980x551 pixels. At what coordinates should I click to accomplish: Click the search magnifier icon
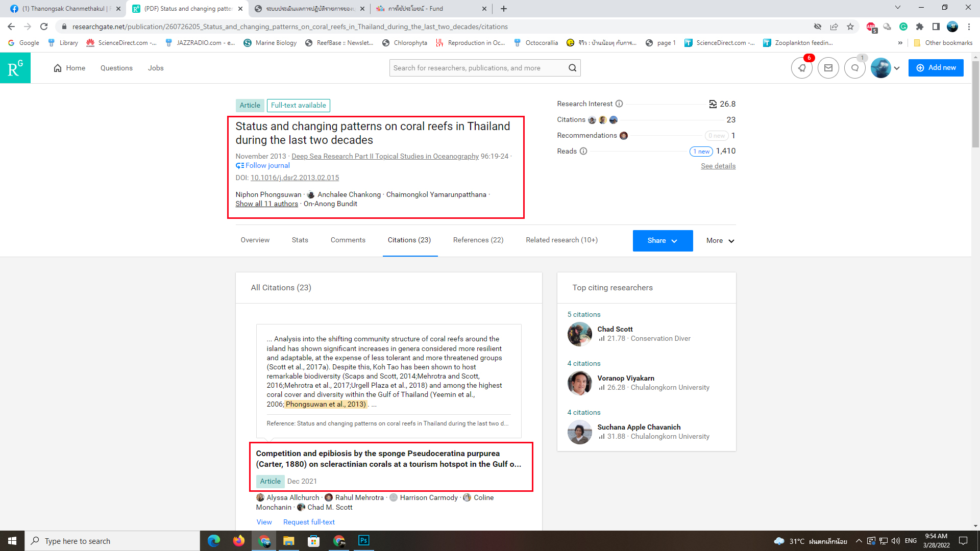(x=572, y=68)
